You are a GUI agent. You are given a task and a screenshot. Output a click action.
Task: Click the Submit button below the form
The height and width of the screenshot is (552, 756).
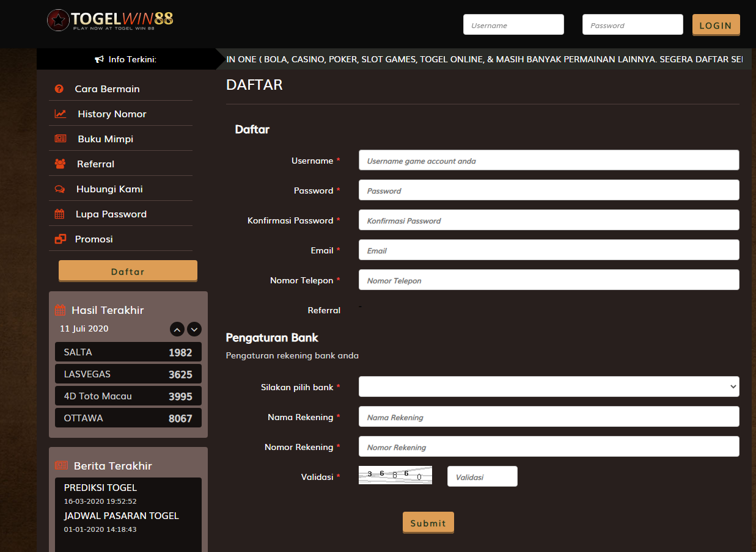point(428,523)
